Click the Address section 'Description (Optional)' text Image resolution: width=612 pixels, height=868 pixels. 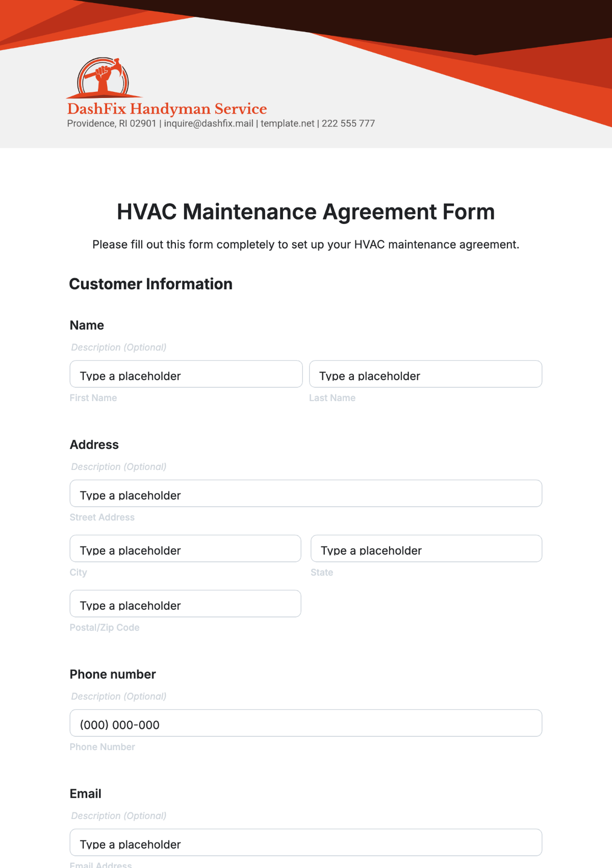tap(119, 467)
